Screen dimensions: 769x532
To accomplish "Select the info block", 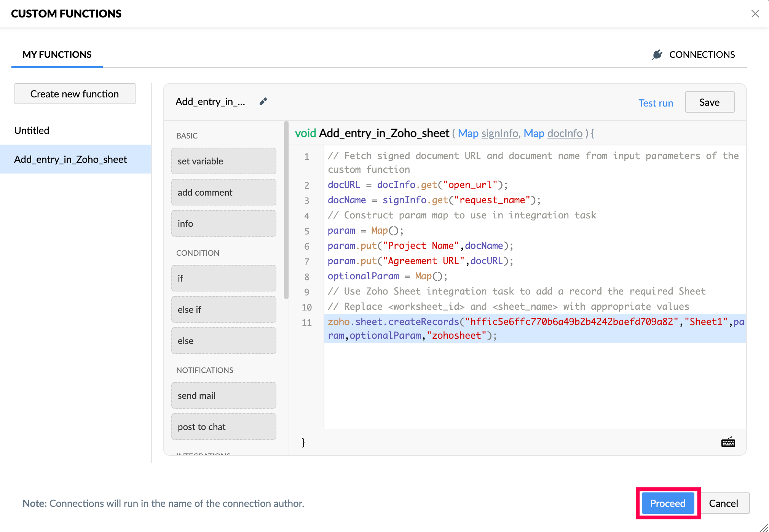I will point(224,223).
